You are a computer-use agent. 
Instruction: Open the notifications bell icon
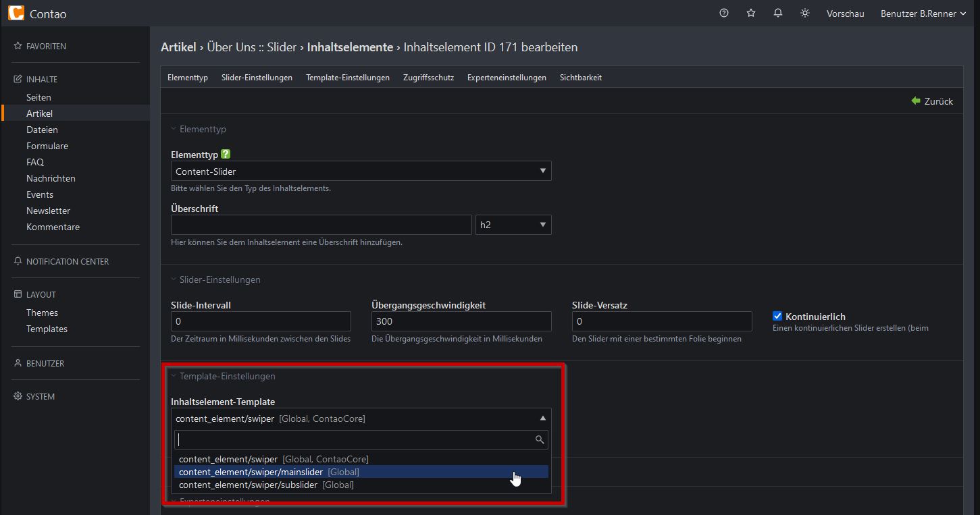(778, 13)
